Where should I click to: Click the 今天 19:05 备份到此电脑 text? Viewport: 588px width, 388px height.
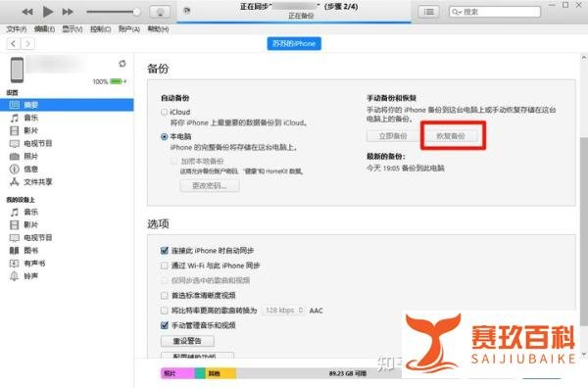pos(406,168)
